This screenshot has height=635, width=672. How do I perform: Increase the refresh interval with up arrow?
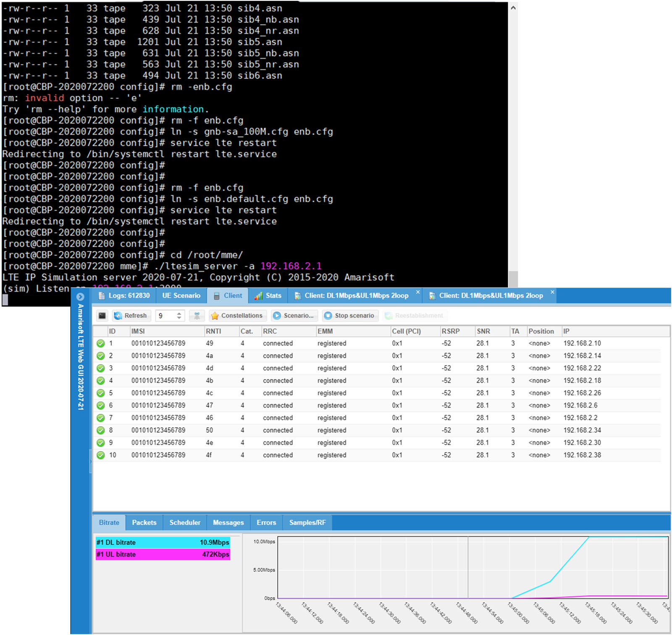(x=179, y=314)
